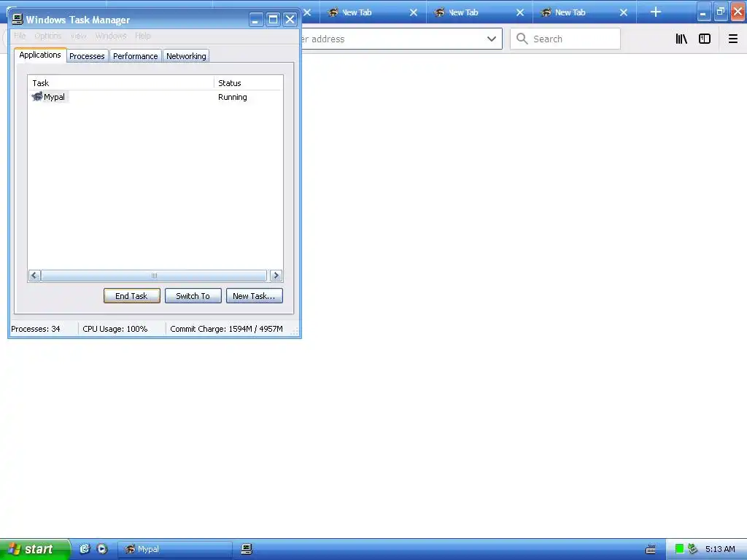Close the Task Manager window
This screenshot has width=747, height=560.
[x=290, y=20]
